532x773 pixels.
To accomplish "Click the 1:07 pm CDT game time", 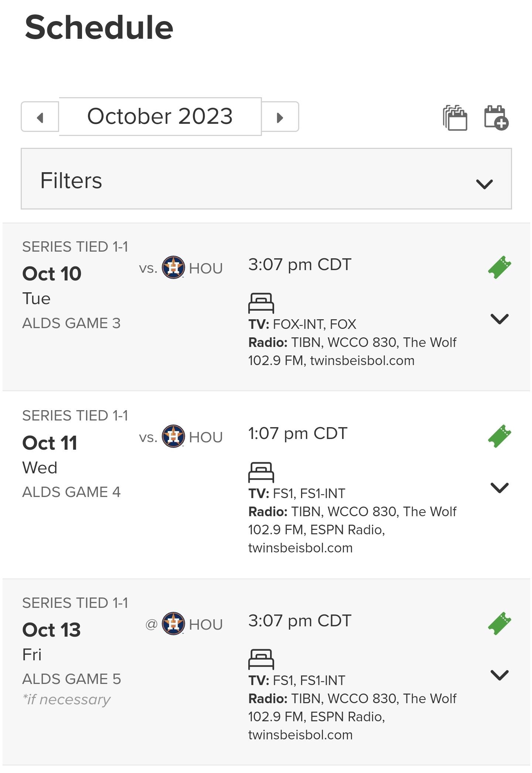I will click(298, 433).
